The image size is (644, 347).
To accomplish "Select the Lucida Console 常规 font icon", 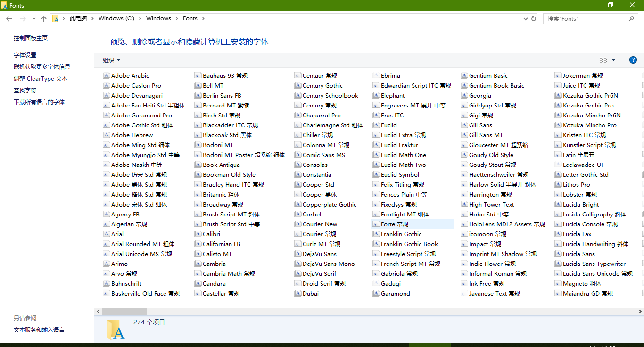I will tap(558, 224).
